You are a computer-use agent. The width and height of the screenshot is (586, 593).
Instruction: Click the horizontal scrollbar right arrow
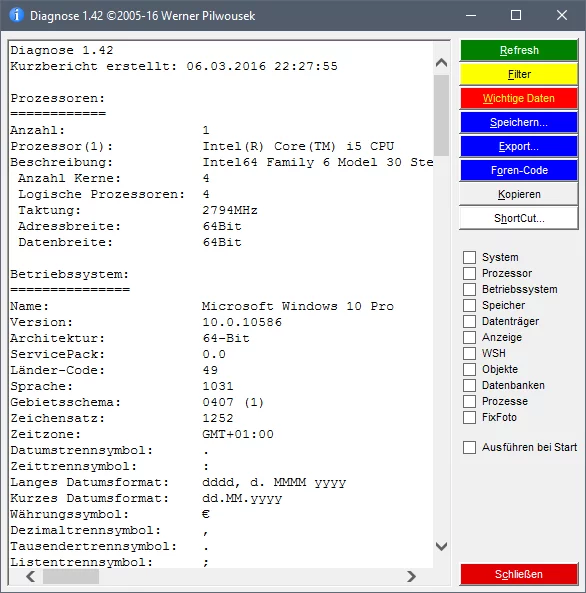[x=411, y=576]
